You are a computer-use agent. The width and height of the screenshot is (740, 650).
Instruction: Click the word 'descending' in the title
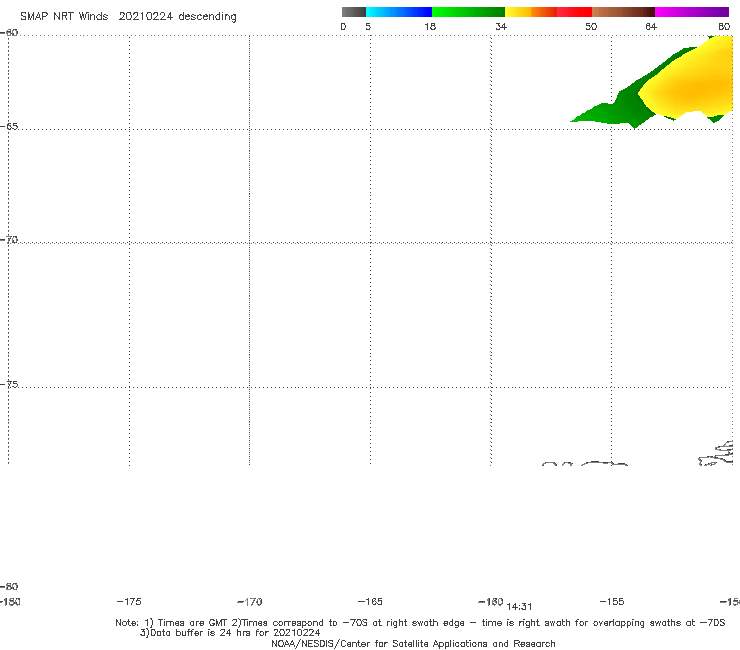(x=207, y=17)
